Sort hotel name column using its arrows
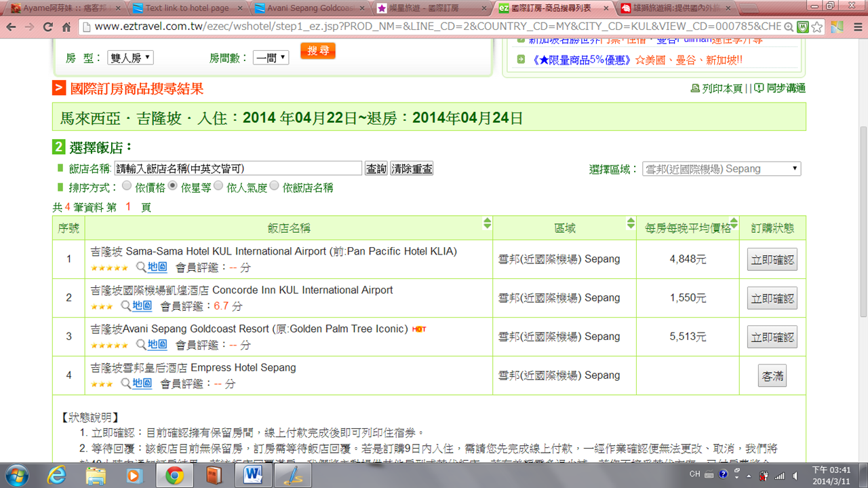 pos(487,223)
